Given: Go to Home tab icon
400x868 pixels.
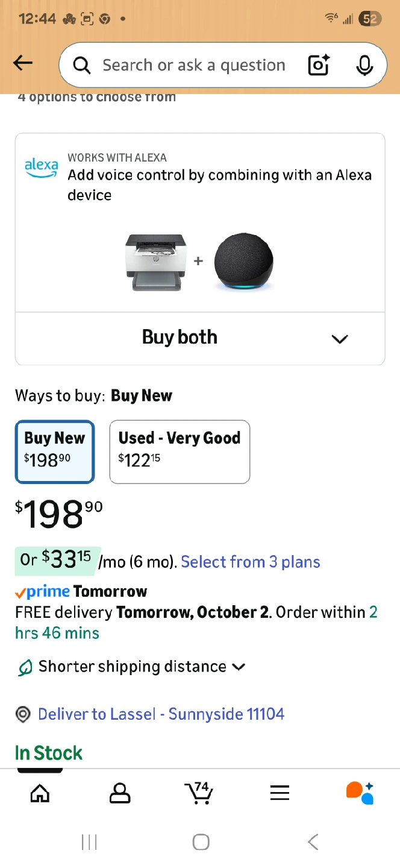Looking at the screenshot, I should click(x=40, y=793).
